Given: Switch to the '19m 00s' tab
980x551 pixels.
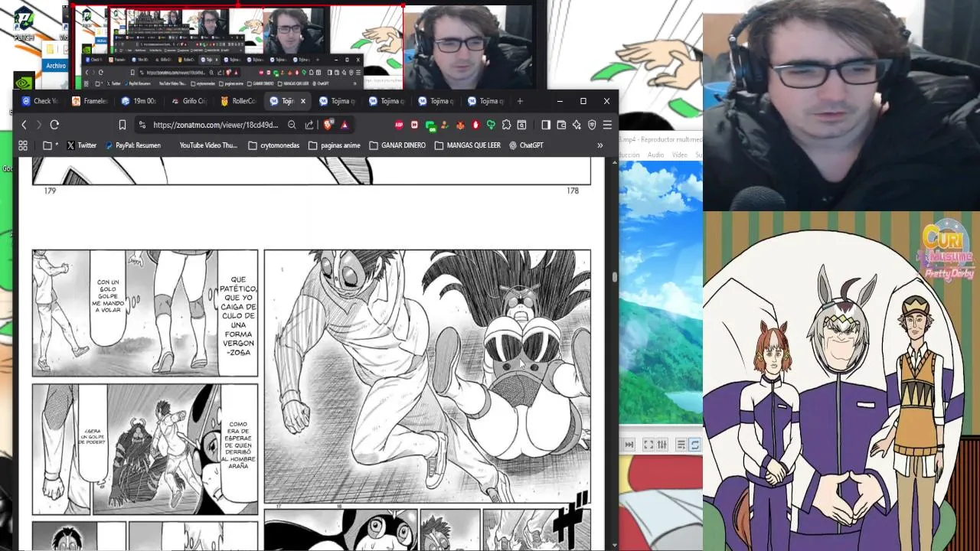Looking at the screenshot, I should (139, 101).
